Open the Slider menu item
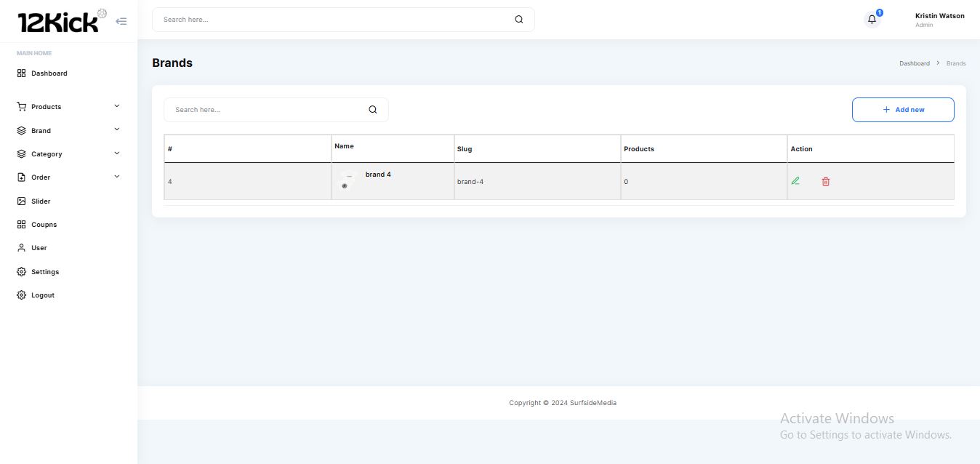This screenshot has height=464, width=980. pos(41,201)
